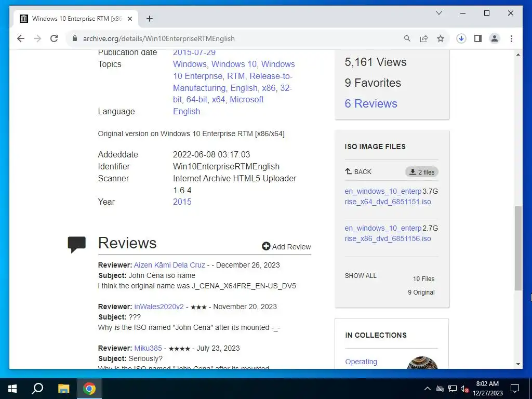Reload the archive.org page
Screen dimensions: 532x399
(x=54, y=38)
